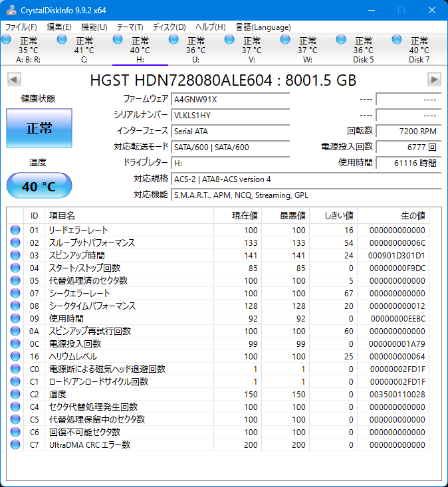
Task: Click the standard field ACS-2 | ATA8-ACS version 4
Action: [306, 179]
